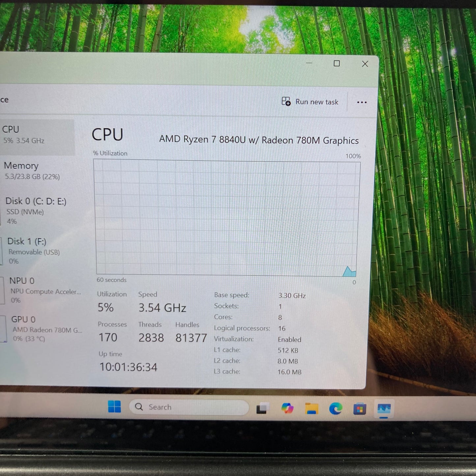Click the L1 cache value 512 KB
This screenshot has width=476, height=476.
click(x=288, y=350)
